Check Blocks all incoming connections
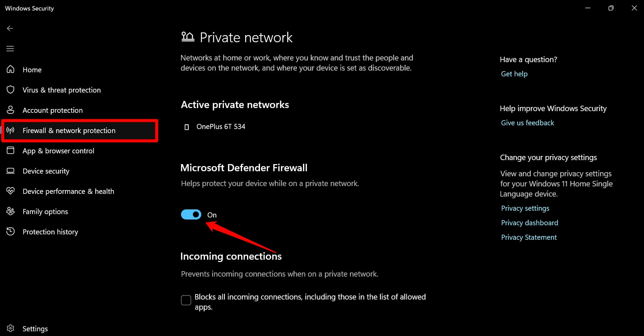 [186, 300]
